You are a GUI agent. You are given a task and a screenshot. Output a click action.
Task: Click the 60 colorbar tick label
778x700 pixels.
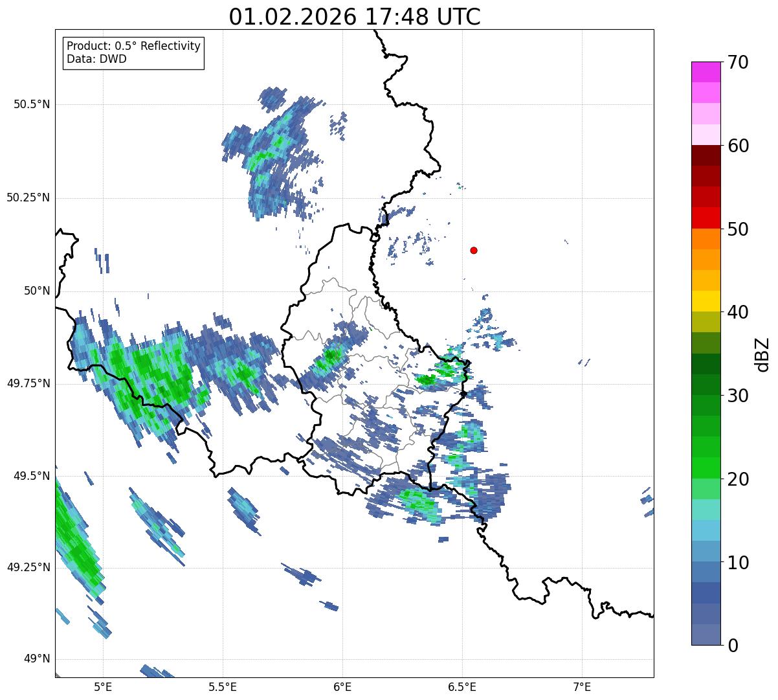point(738,146)
